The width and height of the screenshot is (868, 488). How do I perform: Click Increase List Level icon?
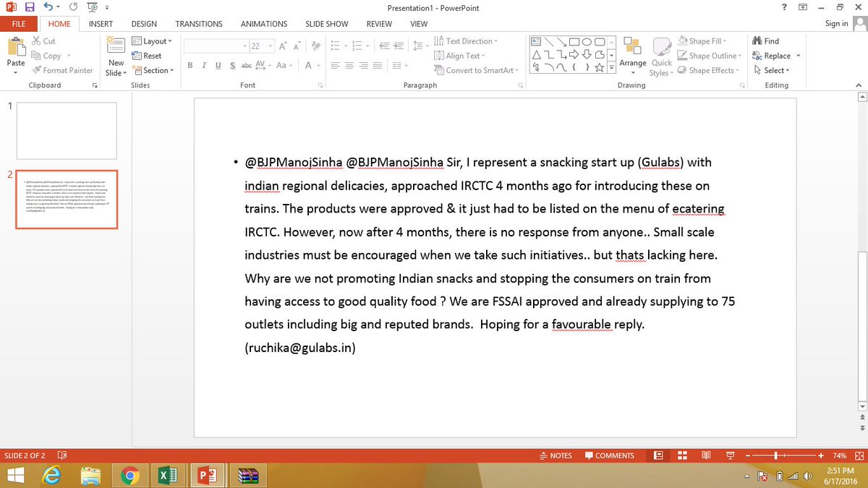point(399,46)
